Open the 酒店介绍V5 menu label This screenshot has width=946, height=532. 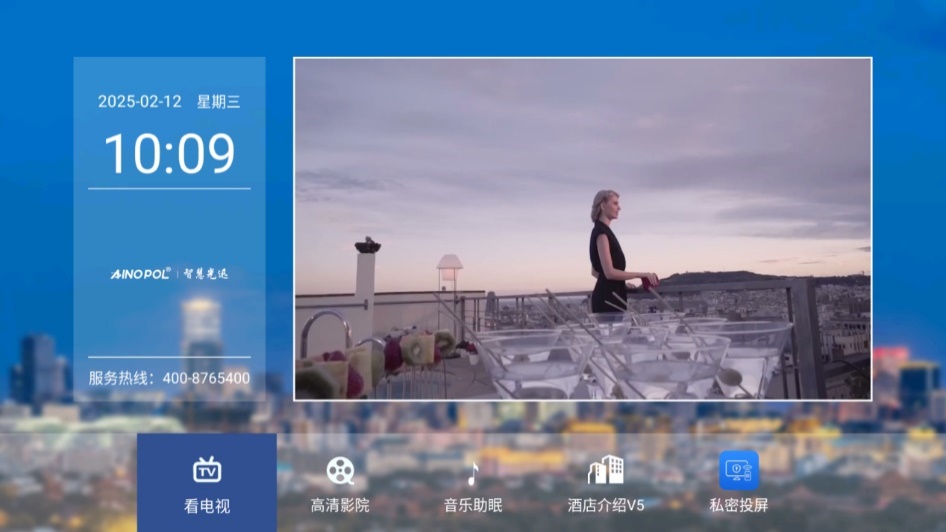606,506
